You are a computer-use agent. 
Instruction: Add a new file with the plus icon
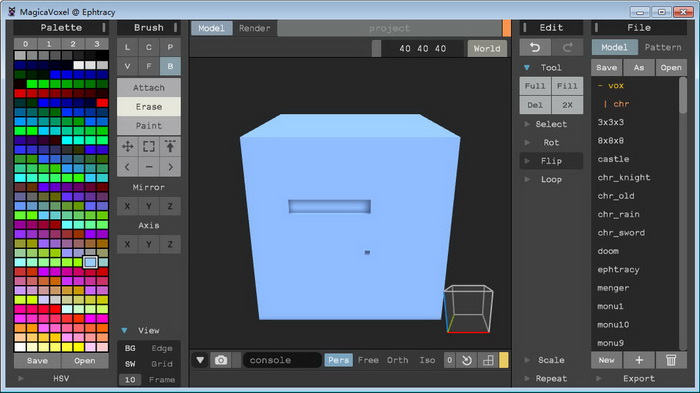point(639,360)
